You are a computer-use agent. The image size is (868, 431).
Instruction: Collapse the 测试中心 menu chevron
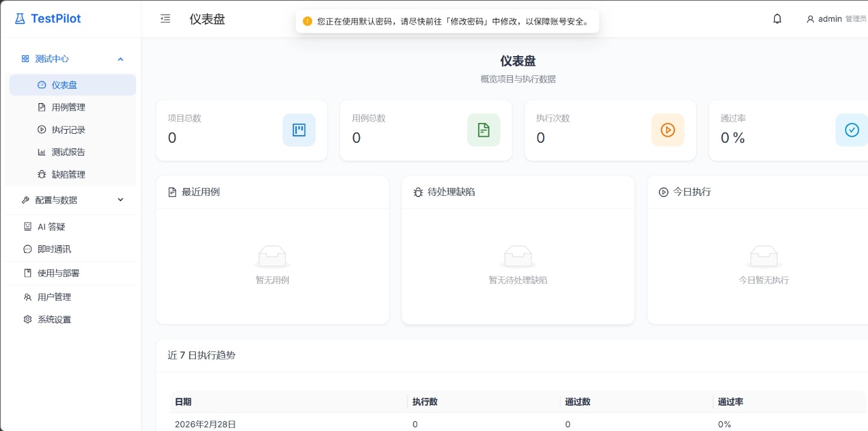[121, 59]
